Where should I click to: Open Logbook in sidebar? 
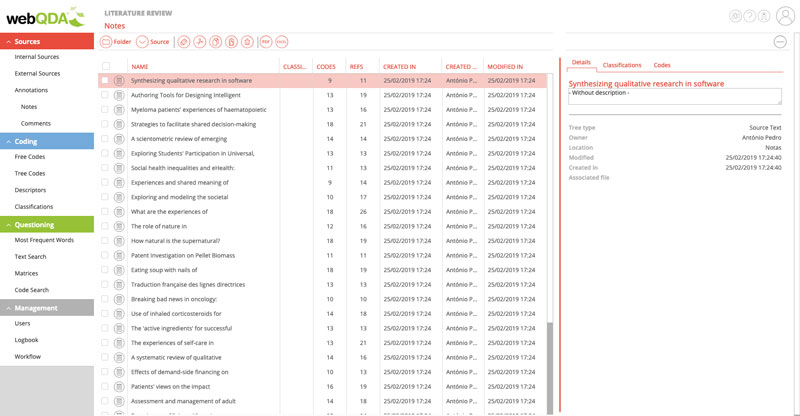[26, 340]
